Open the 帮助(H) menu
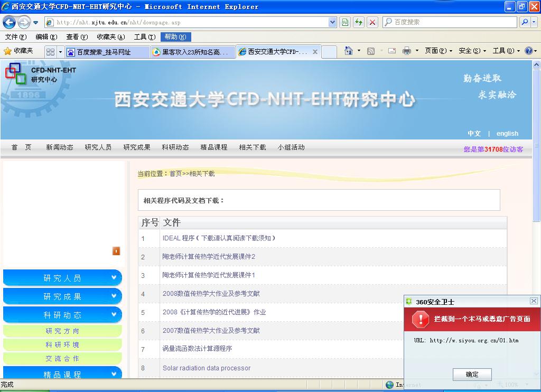The width and height of the screenshot is (541, 392). (x=175, y=37)
